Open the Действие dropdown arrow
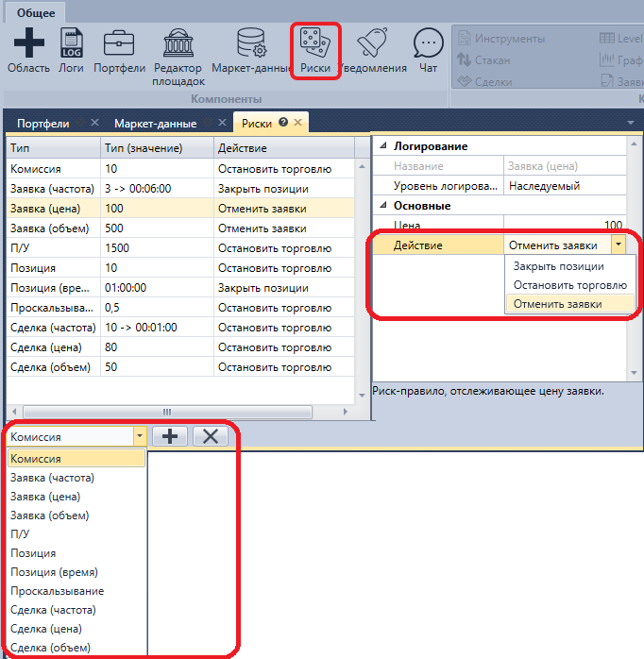644x659 pixels. [619, 245]
